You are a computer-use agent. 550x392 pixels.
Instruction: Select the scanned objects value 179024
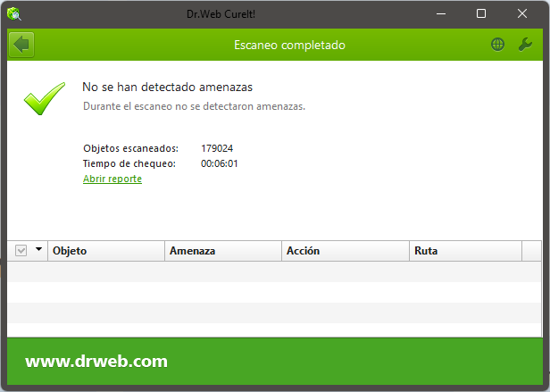217,148
